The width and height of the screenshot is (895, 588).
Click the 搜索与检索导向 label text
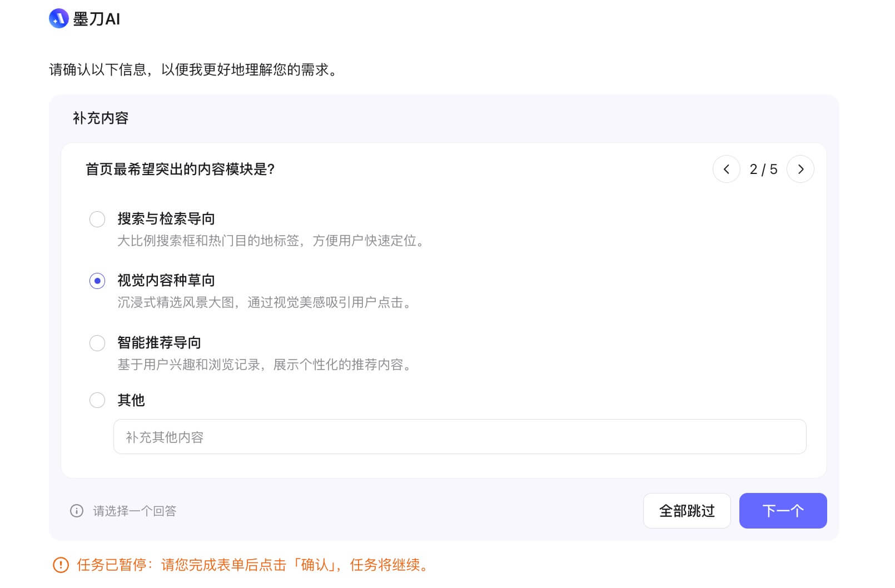pyautogui.click(x=166, y=219)
